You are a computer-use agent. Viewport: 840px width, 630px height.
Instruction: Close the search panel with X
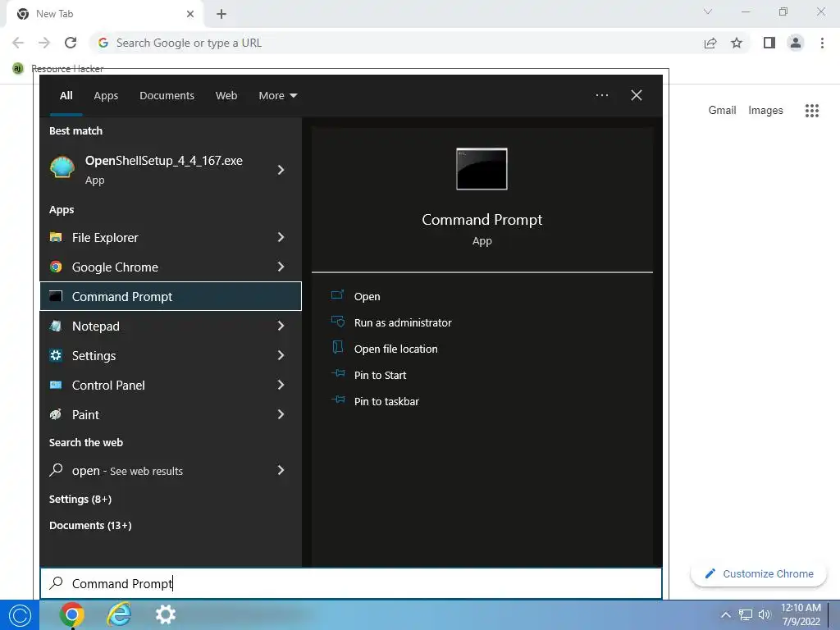637,95
